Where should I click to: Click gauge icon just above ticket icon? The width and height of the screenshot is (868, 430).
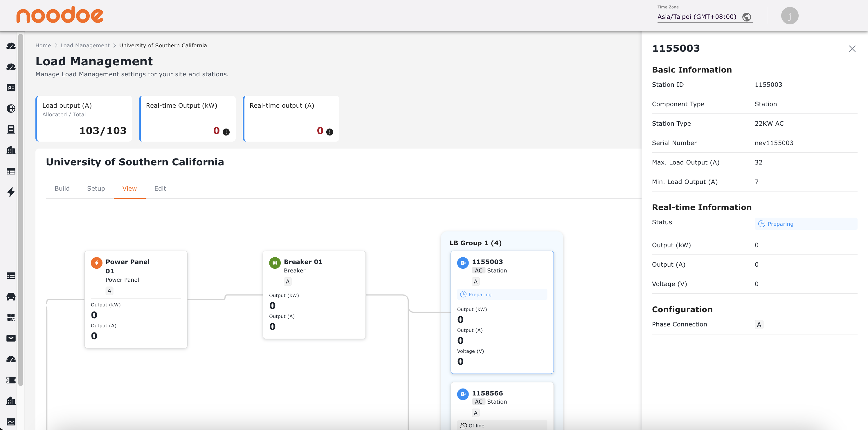coord(11,359)
